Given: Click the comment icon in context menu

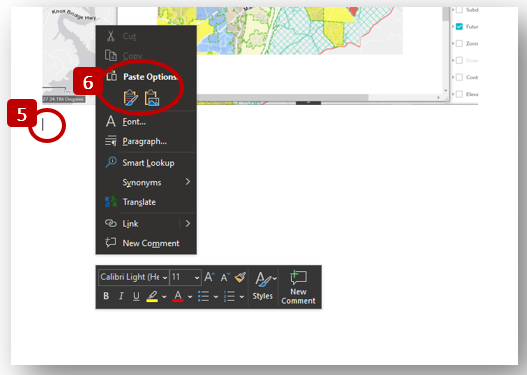Looking at the screenshot, I should (x=111, y=242).
